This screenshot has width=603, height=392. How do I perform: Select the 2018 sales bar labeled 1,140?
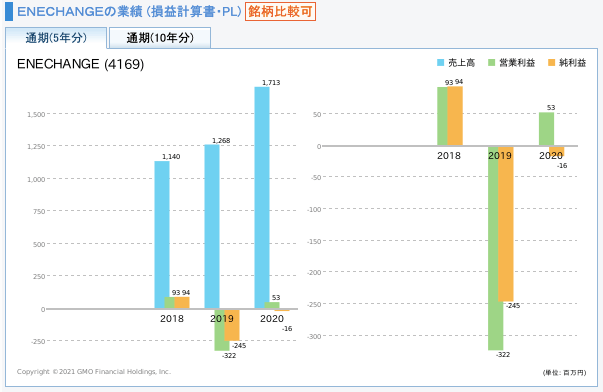162,235
